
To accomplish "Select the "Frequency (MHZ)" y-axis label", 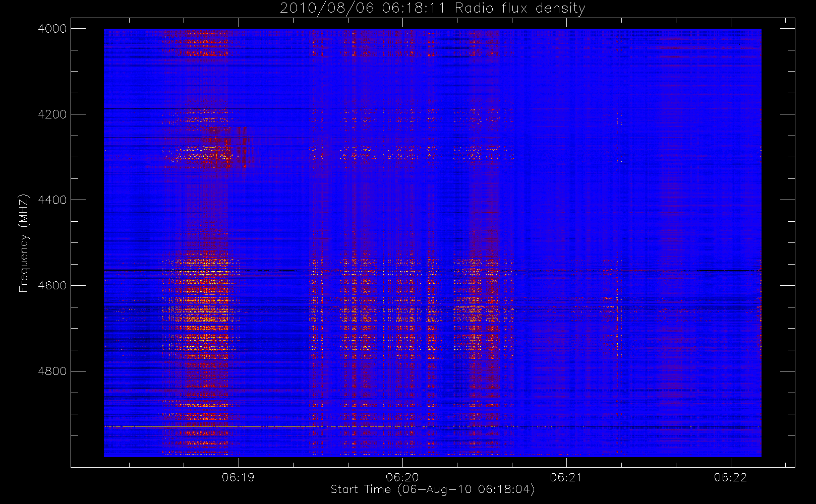I will (x=23, y=243).
